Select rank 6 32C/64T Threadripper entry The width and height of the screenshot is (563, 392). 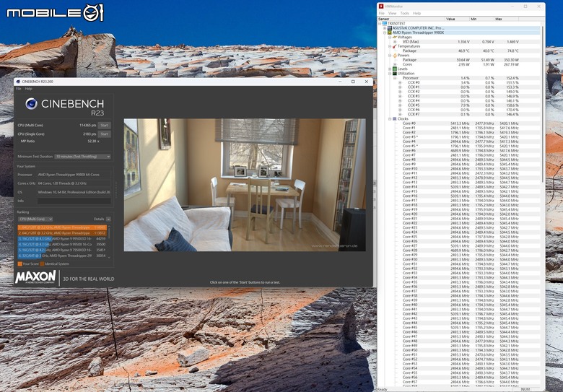click(62, 256)
